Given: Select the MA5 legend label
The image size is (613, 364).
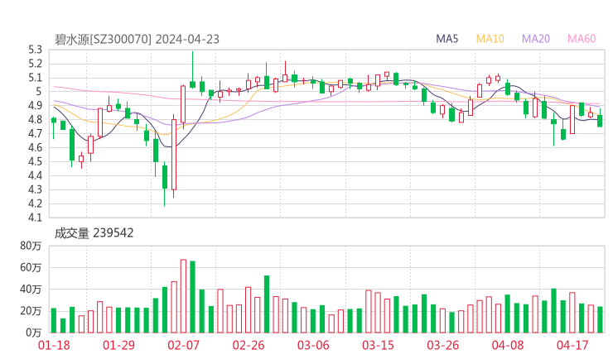Looking at the screenshot, I should tap(446, 39).
